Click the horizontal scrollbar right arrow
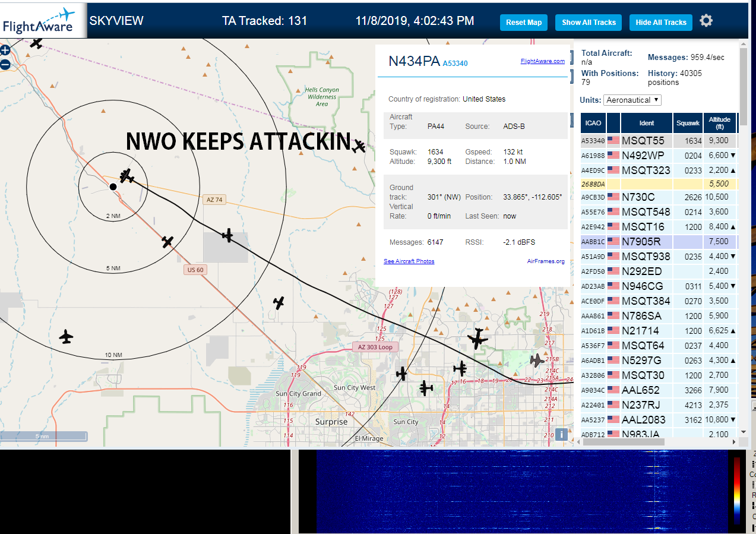The image size is (756, 534). [734, 442]
